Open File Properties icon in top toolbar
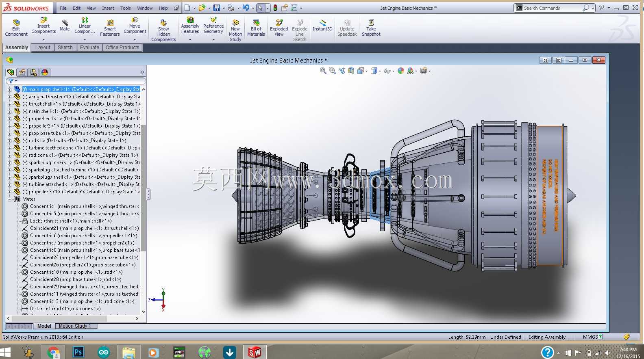Image resolution: width=644 pixels, height=359 pixels. tap(285, 8)
